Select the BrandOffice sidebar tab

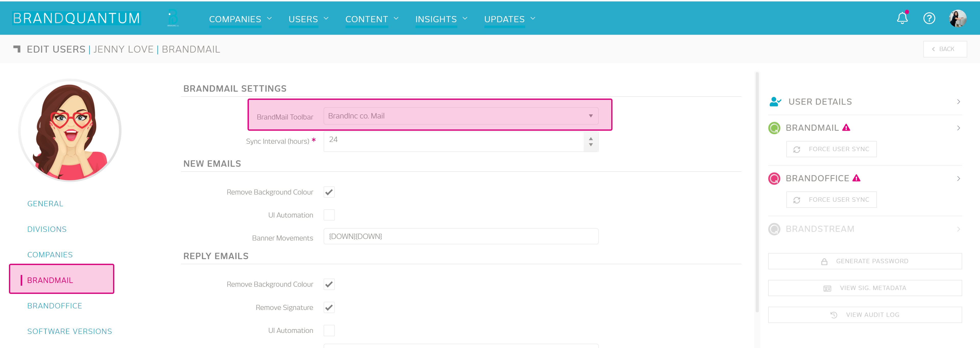[54, 306]
